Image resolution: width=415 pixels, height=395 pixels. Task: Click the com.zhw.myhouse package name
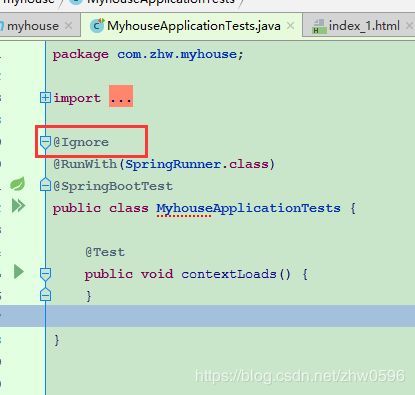coord(177,54)
